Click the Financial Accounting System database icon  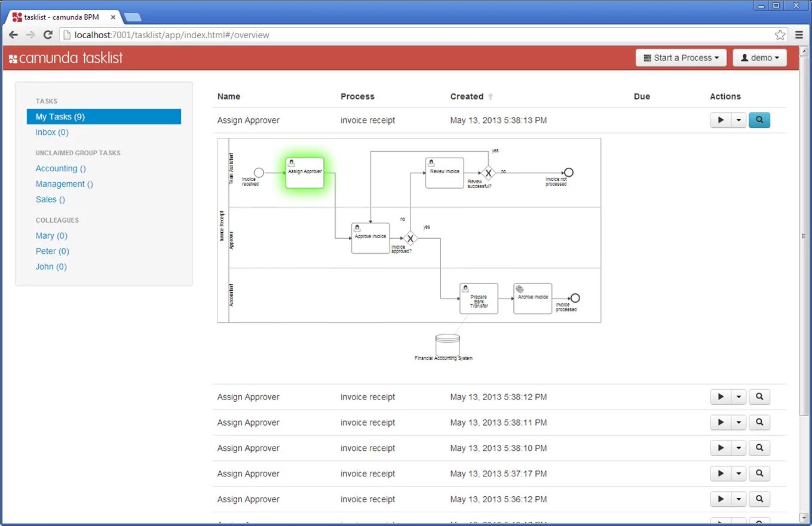(x=448, y=344)
